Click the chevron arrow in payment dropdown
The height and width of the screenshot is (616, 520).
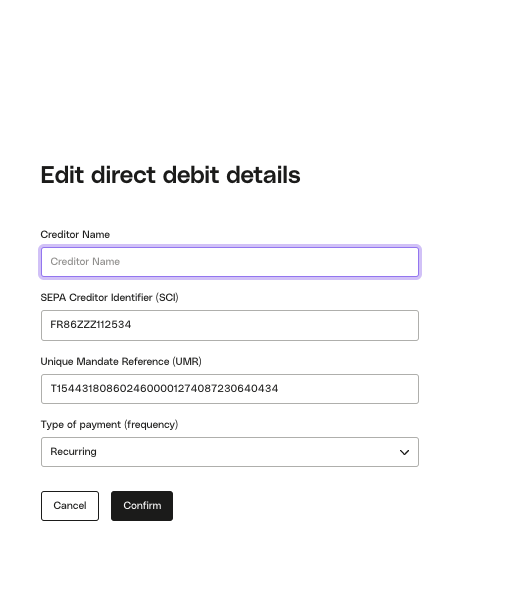pos(404,452)
